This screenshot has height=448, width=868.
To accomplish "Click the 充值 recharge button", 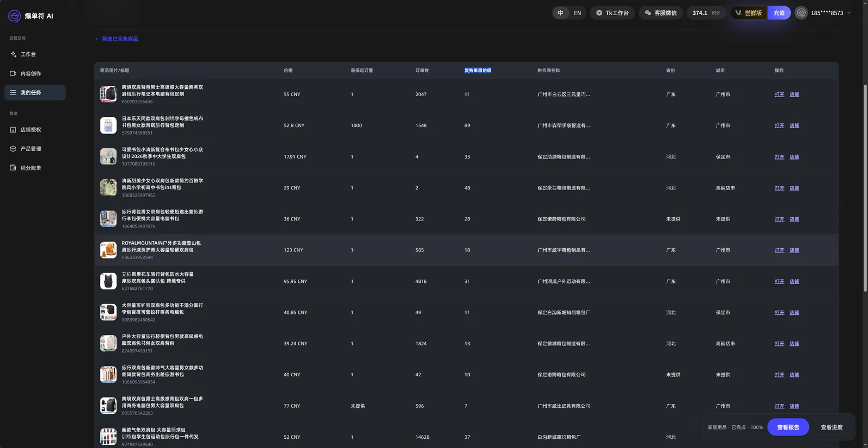I will 779,13.
